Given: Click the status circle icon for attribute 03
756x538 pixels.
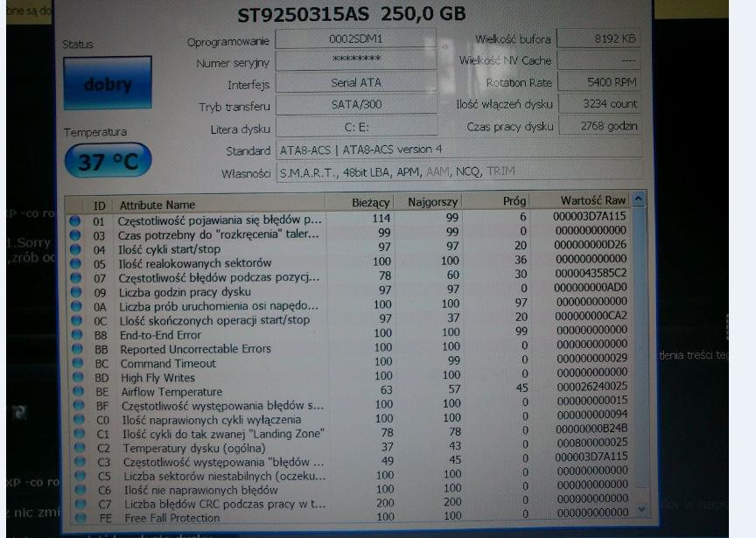Looking at the screenshot, I should tap(75, 235).
